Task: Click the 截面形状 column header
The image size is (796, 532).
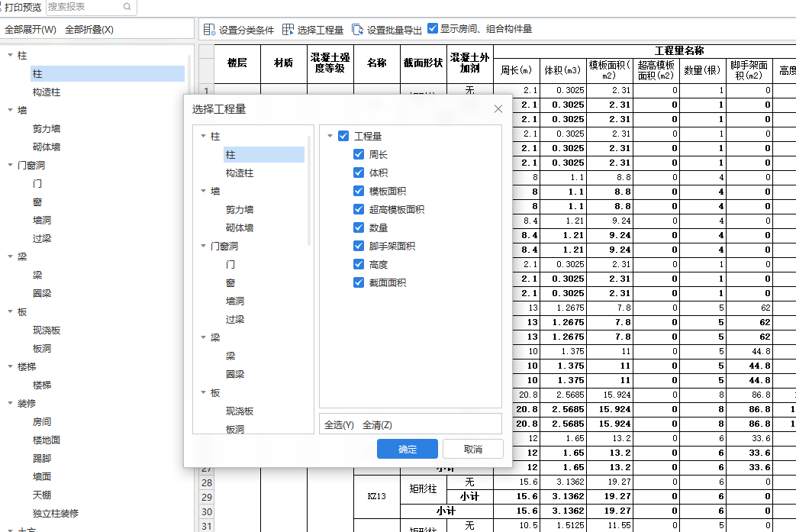Action: (x=423, y=63)
